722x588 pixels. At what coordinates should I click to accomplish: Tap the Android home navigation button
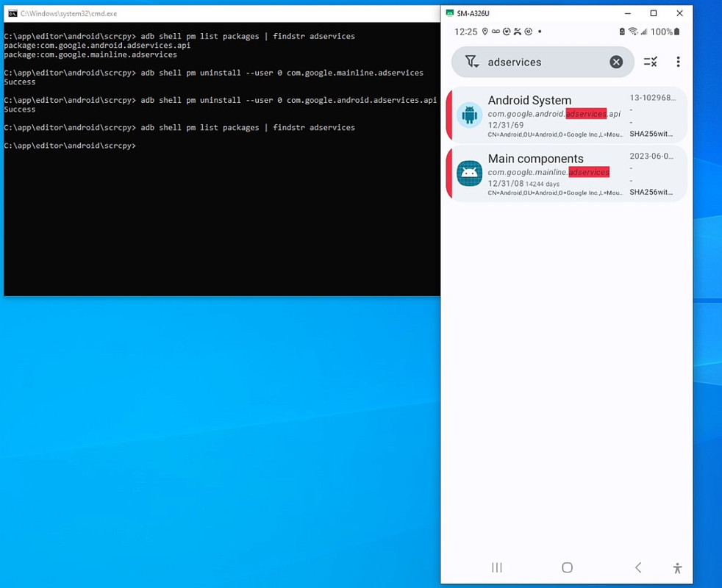coord(567,567)
